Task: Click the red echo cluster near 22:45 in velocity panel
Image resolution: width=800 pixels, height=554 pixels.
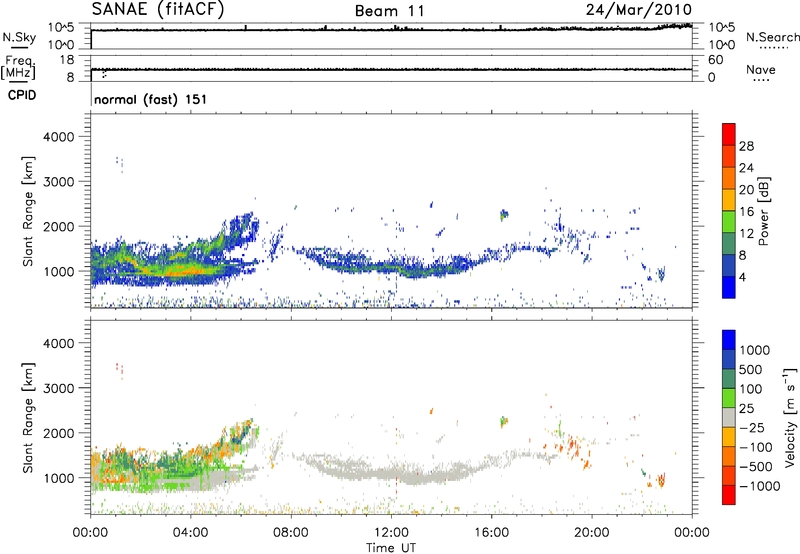Action: [x=661, y=480]
